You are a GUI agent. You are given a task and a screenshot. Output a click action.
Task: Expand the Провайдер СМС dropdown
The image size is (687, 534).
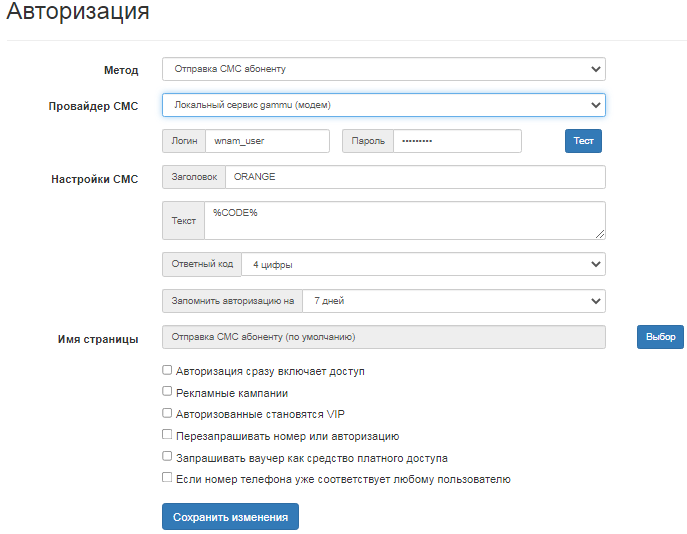point(383,105)
